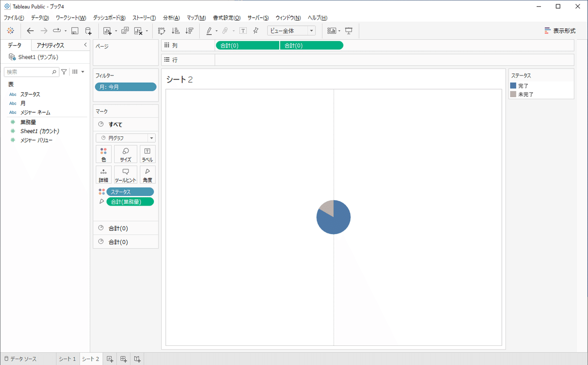This screenshot has width=588, height=365.
Task: Click the group members paperclip icon
Action: tap(225, 30)
